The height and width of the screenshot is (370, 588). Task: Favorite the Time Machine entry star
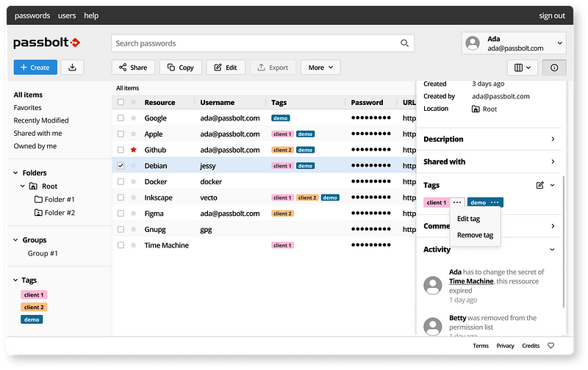point(134,245)
